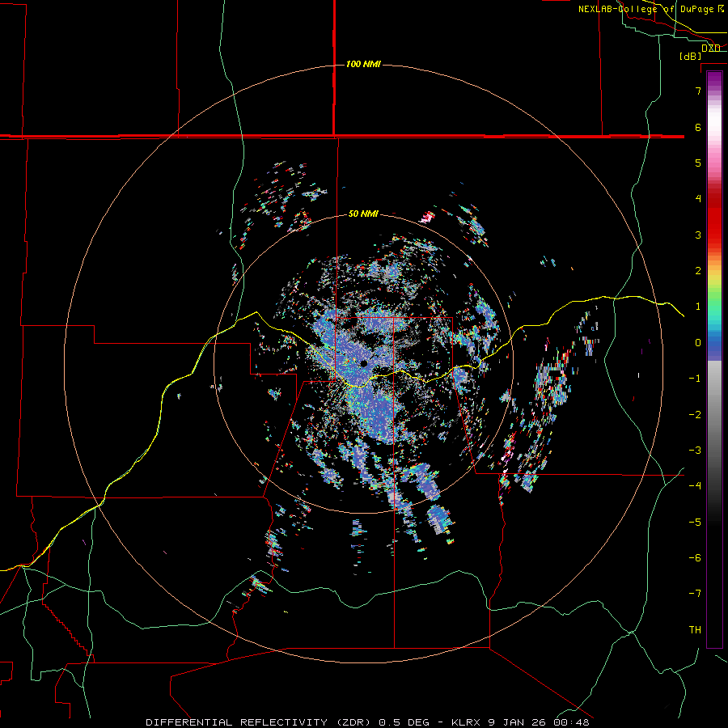Click the [dB] unit label
Image resolution: width=728 pixels, height=728 pixels.
click(691, 56)
